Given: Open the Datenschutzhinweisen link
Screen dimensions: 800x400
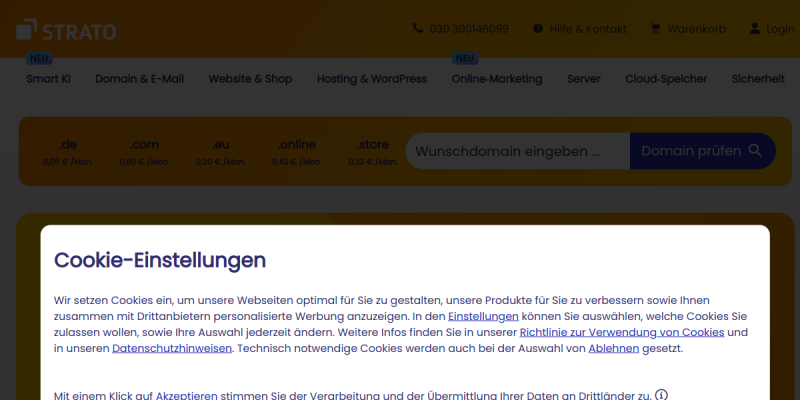Looking at the screenshot, I should 172,349.
